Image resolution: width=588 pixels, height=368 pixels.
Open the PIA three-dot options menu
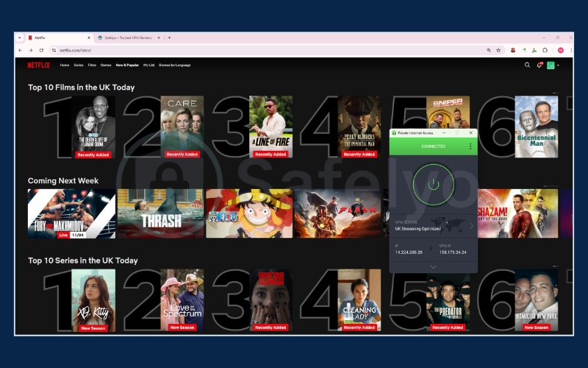470,146
